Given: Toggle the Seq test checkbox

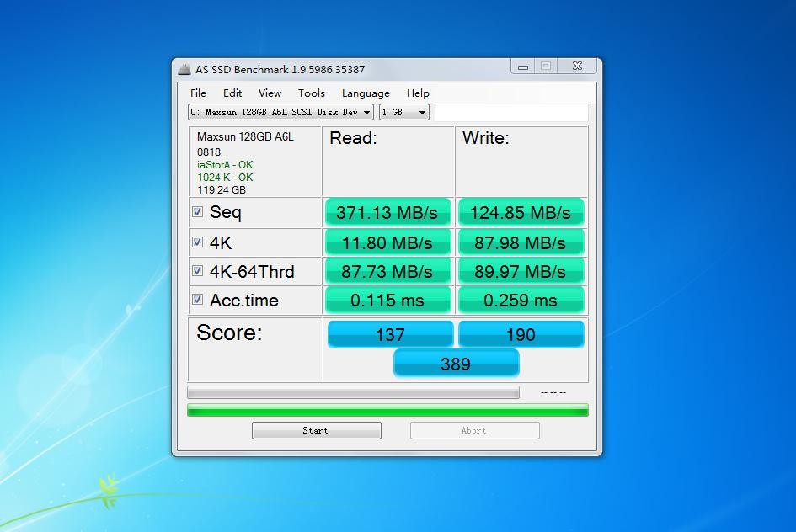Looking at the screenshot, I should click(x=197, y=212).
